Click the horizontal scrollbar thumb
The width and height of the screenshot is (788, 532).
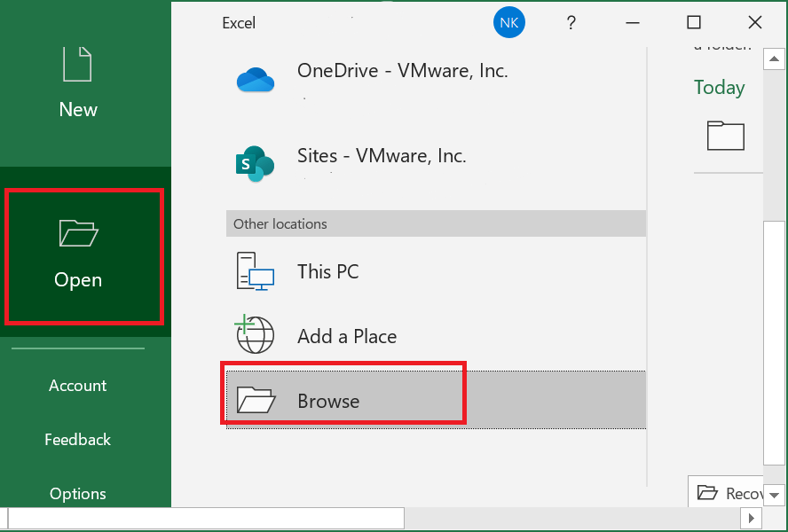click(x=206, y=518)
